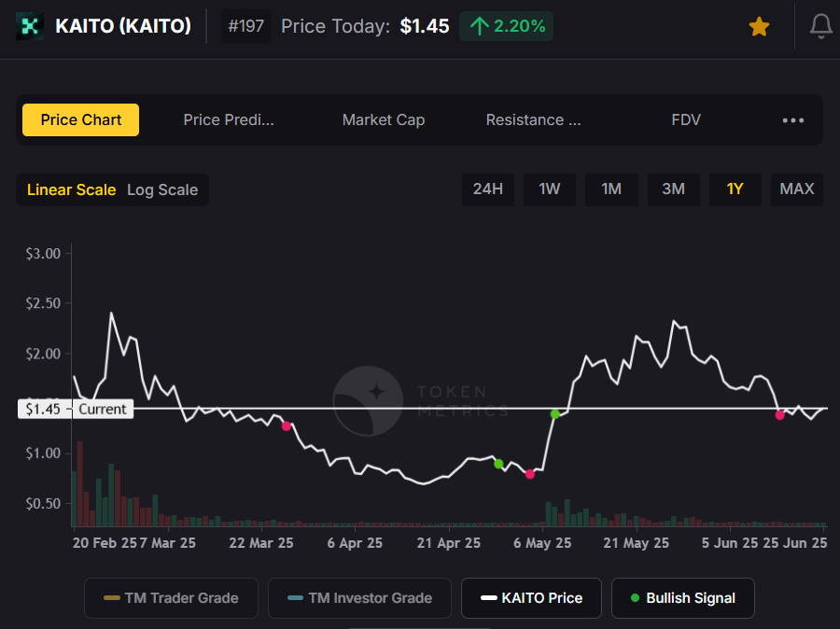
Task: Click the 2.20% price change badge
Action: pos(506,26)
